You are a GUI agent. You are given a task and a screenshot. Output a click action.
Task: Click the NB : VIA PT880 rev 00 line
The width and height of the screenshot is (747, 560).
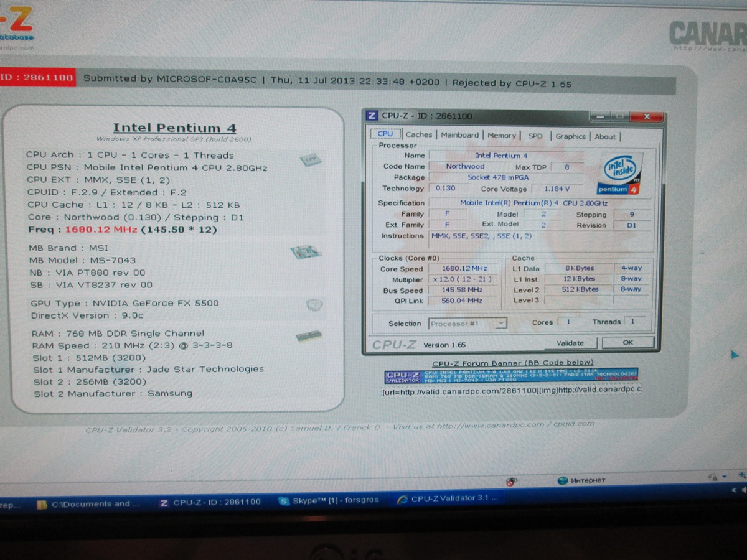[x=87, y=273]
